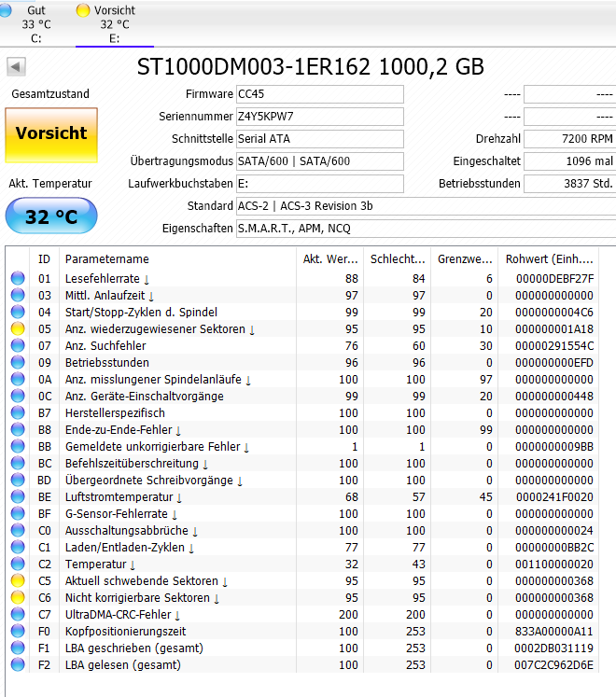
Task: Click the Betriebsstunden value 3837 Std.
Action: pyautogui.click(x=569, y=184)
